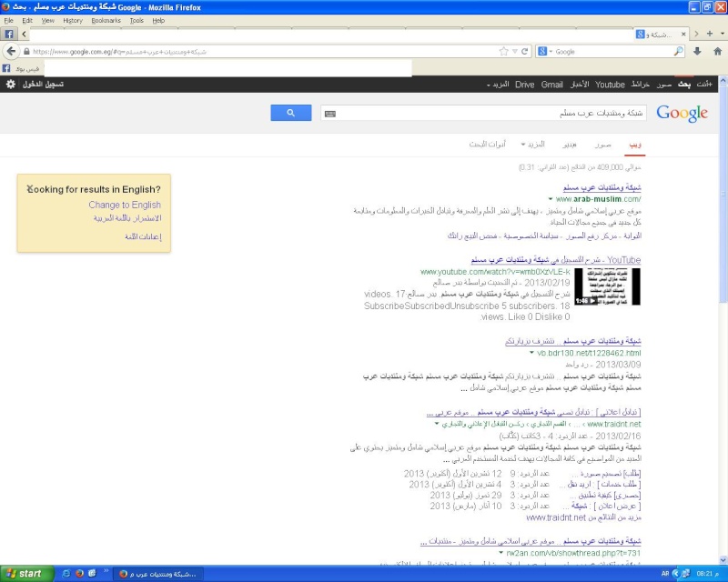Viewport: 728px width, 582px height.
Task: Dismiss the English results suggestion box
Action: (30, 188)
